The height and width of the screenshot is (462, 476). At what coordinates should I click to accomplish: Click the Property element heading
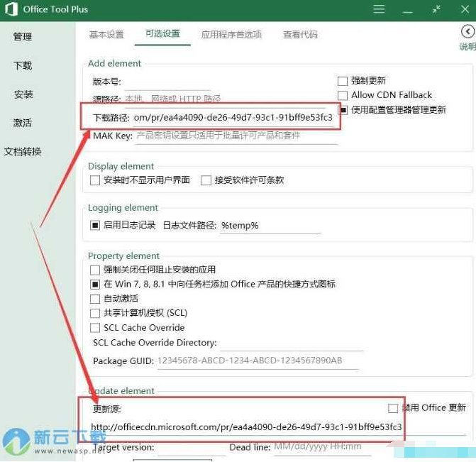[x=123, y=256]
